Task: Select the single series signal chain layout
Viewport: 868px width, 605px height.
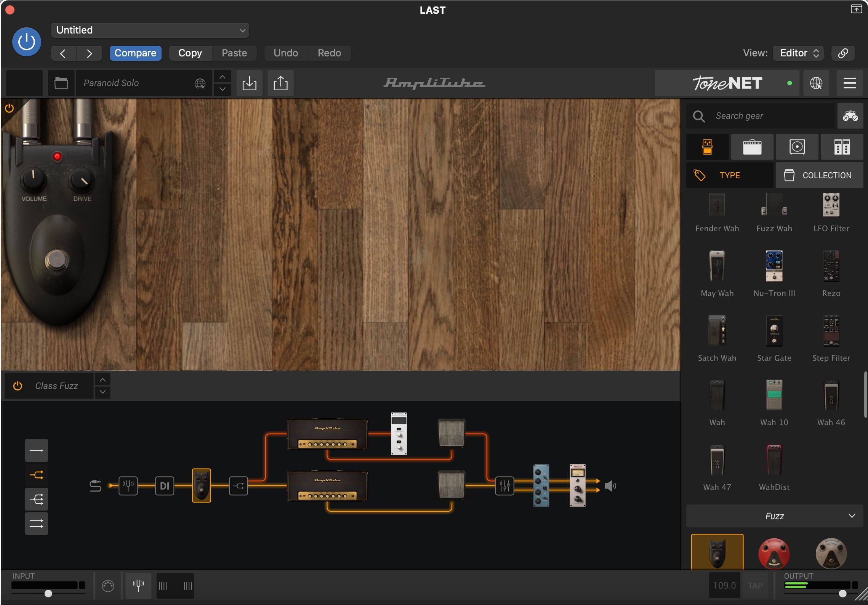Action: tap(37, 451)
